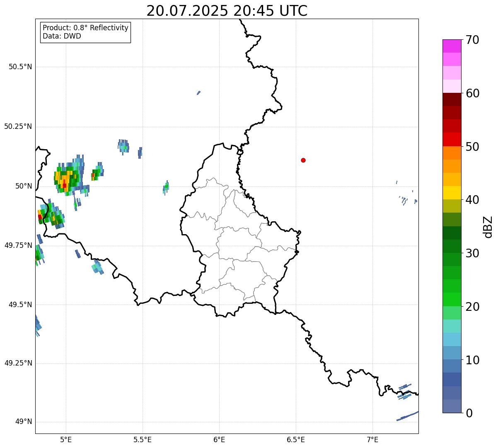Click the small echo near 5.65°E 50°N

[x=166, y=187]
